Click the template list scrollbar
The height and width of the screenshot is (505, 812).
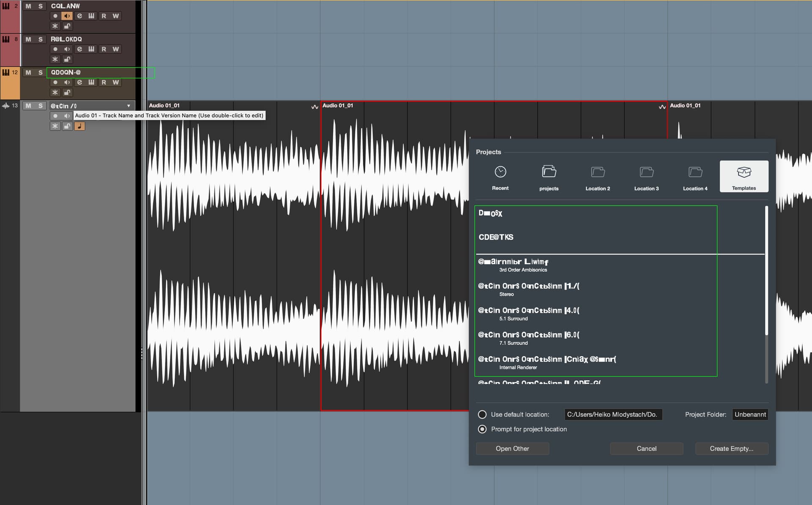pos(766,271)
